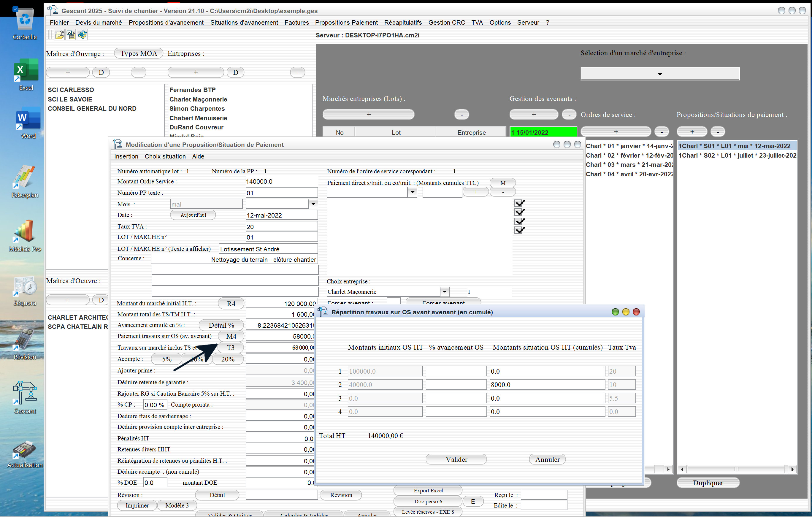Image resolution: width=812 pixels, height=517 pixels.
Task: Tick the bottom checkbox in the checkmark column
Action: pos(519,230)
